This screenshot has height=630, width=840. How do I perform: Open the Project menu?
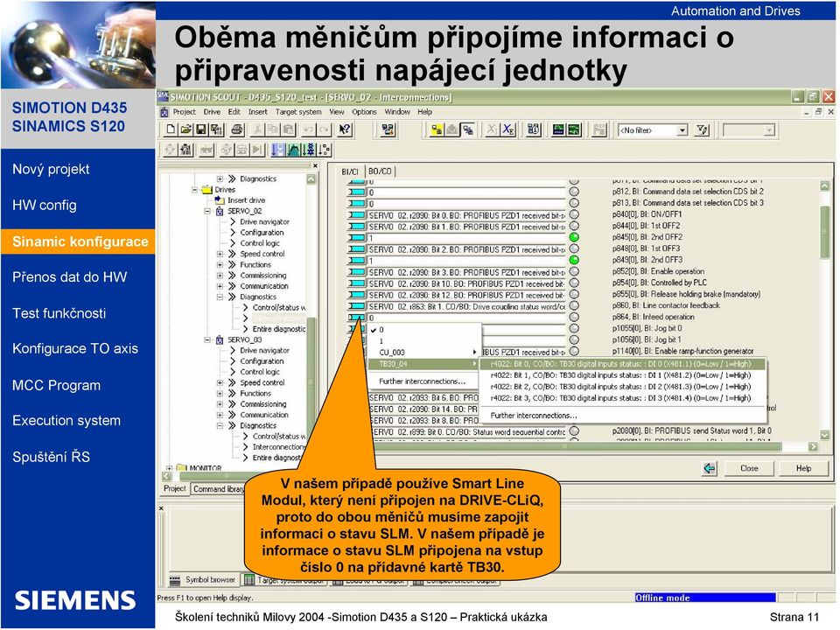[x=185, y=112]
